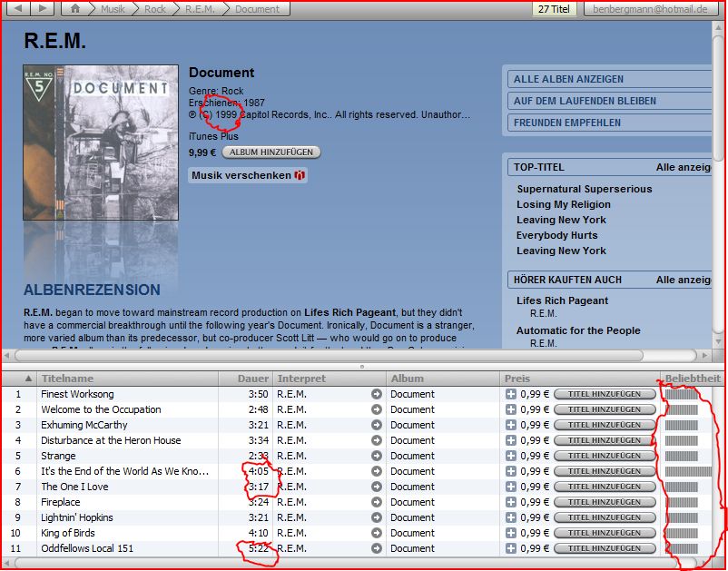
Task: Select the track title Exhuming McCarthy
Action: tap(84, 425)
